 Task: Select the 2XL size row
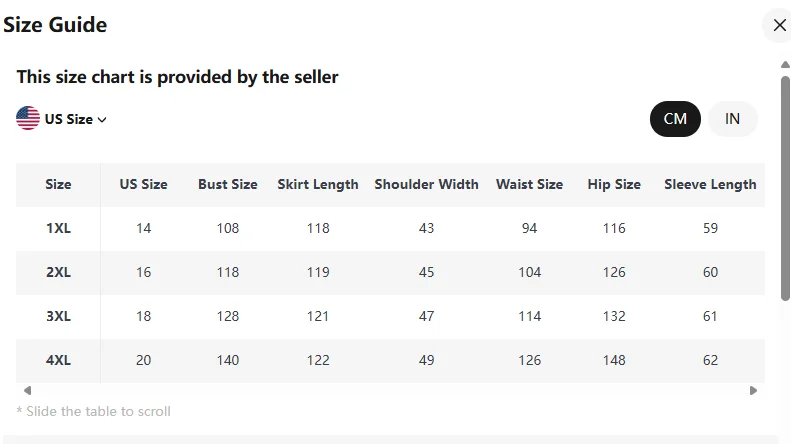pos(58,272)
